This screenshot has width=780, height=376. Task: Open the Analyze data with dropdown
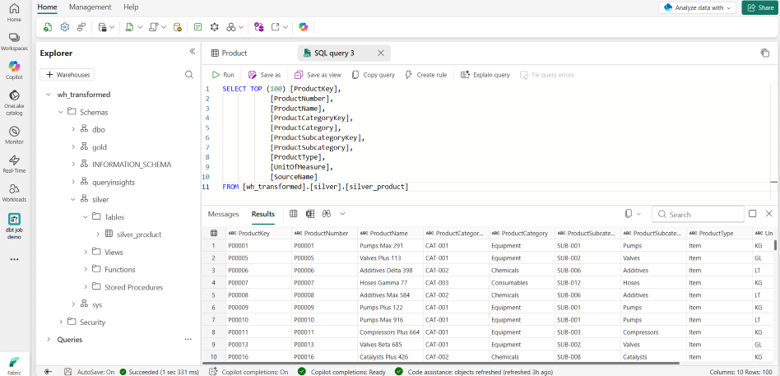click(x=697, y=8)
